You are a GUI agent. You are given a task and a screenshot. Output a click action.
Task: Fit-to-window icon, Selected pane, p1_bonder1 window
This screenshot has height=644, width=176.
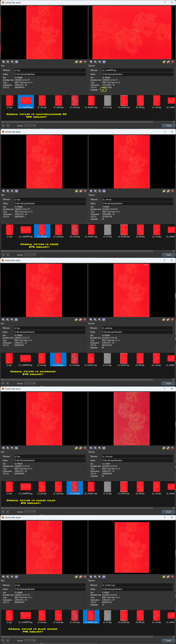click(x=104, y=577)
